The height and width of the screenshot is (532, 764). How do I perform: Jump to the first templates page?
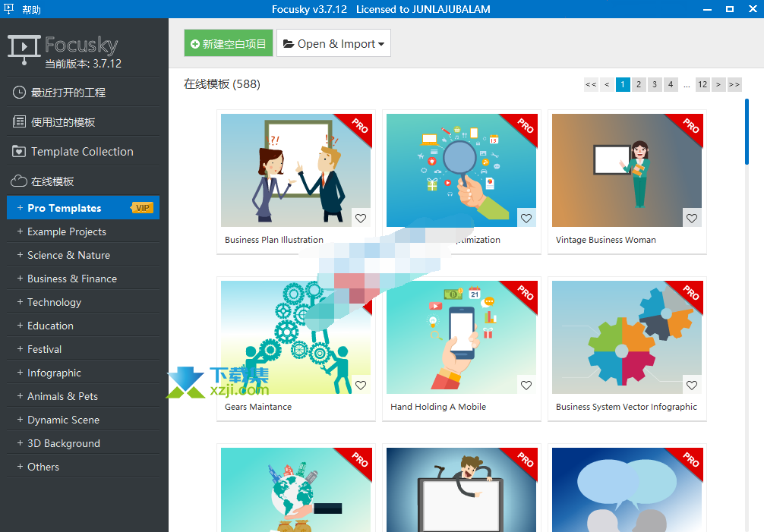(591, 84)
